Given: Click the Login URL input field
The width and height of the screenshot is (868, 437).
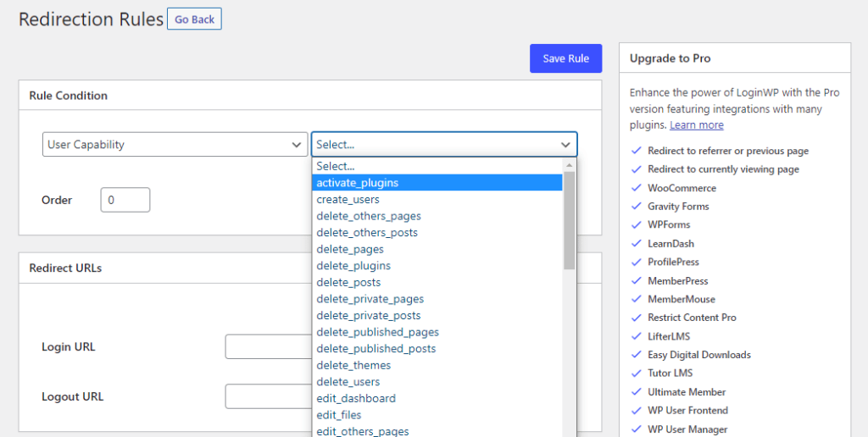Looking at the screenshot, I should (x=268, y=347).
